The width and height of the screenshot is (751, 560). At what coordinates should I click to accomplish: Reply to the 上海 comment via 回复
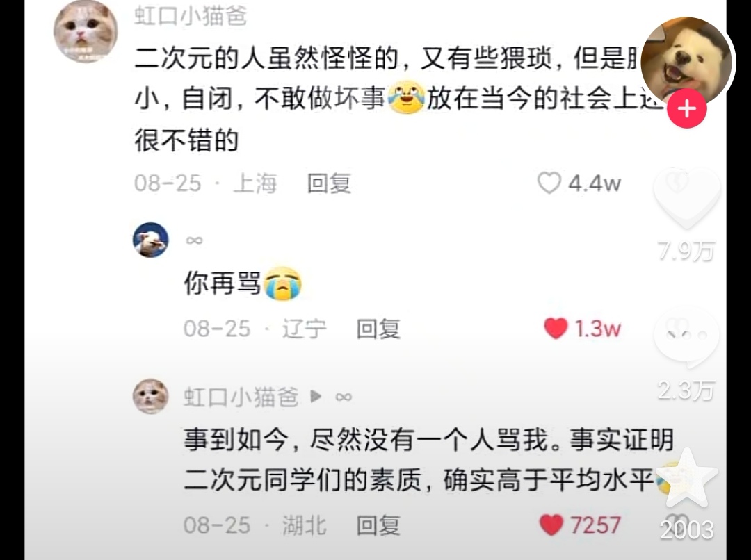click(x=329, y=183)
